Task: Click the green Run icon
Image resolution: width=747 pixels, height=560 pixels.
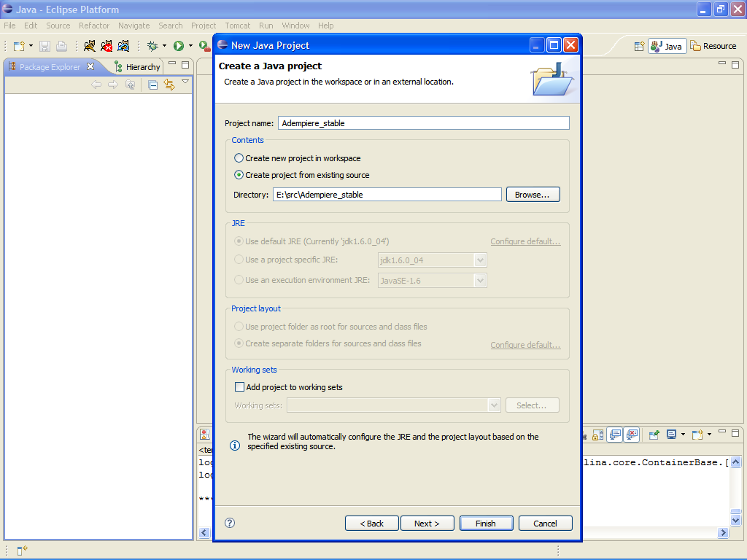Action: click(179, 46)
